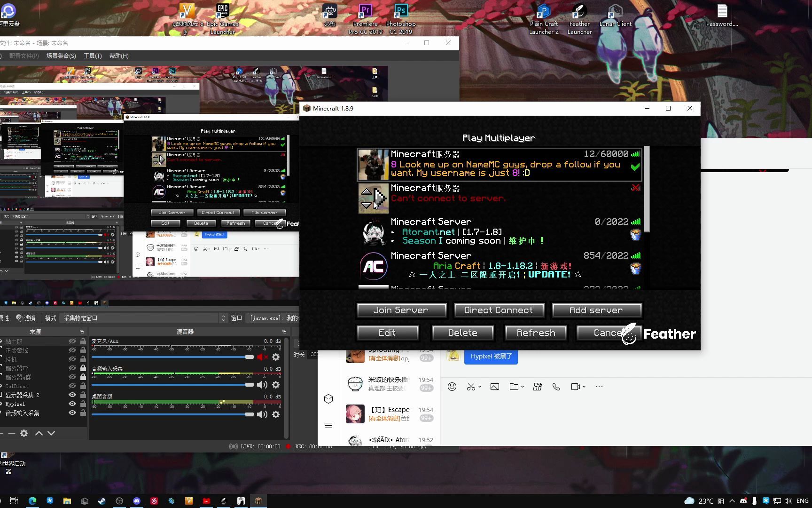The width and height of the screenshot is (812, 508).
Task: Show the hidden 黏土服 source
Action: [72, 341]
